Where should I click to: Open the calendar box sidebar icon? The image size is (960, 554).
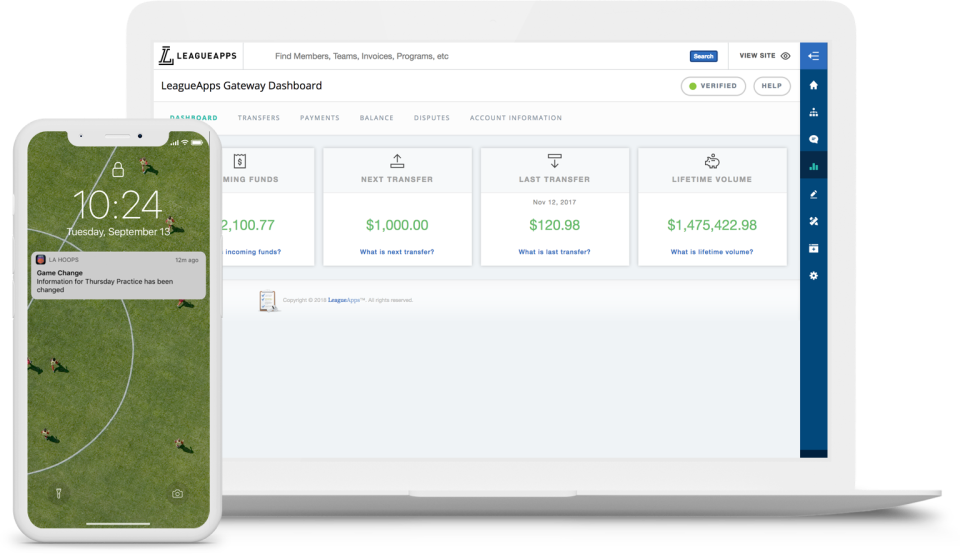pos(813,248)
